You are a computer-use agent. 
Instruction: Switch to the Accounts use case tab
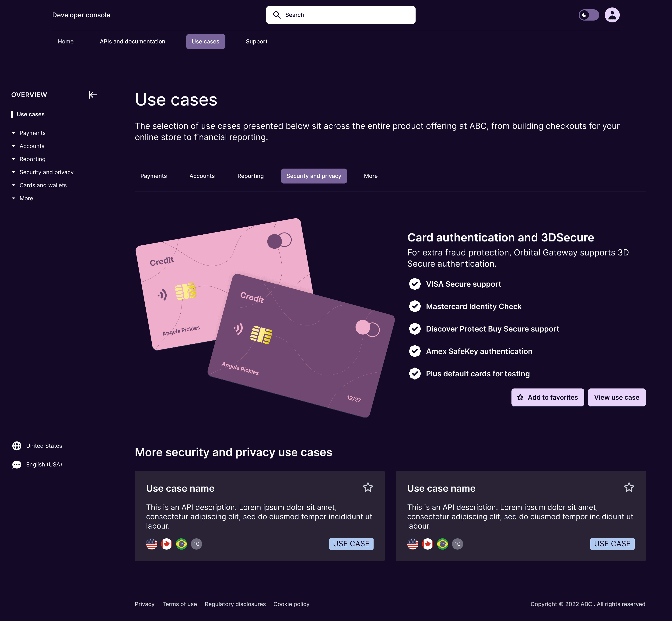click(202, 176)
